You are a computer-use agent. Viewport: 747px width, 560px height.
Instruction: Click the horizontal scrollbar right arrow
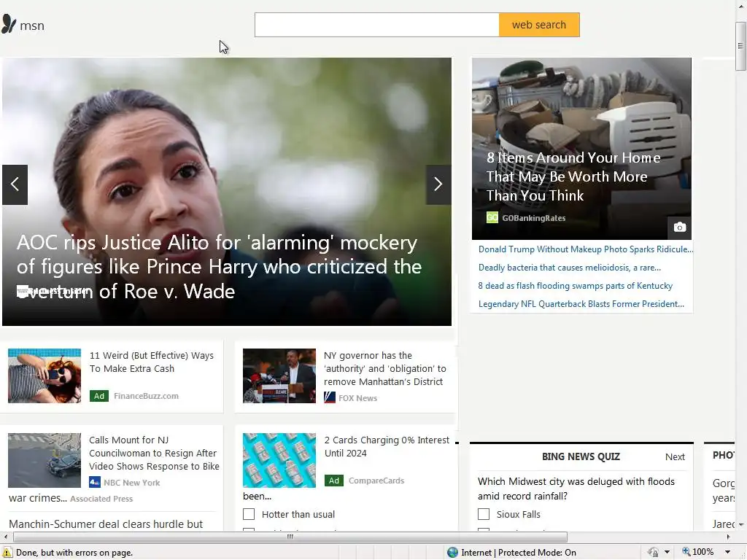(729, 537)
